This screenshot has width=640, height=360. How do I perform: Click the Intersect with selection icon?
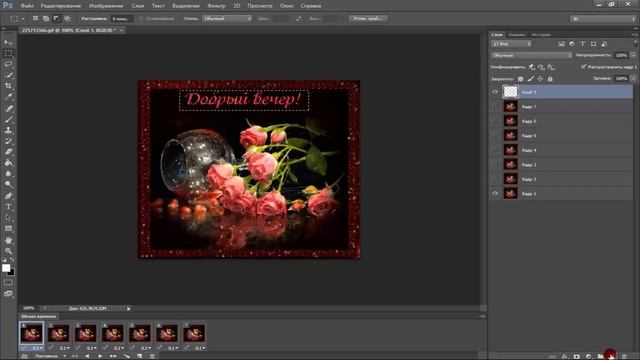[x=67, y=19]
